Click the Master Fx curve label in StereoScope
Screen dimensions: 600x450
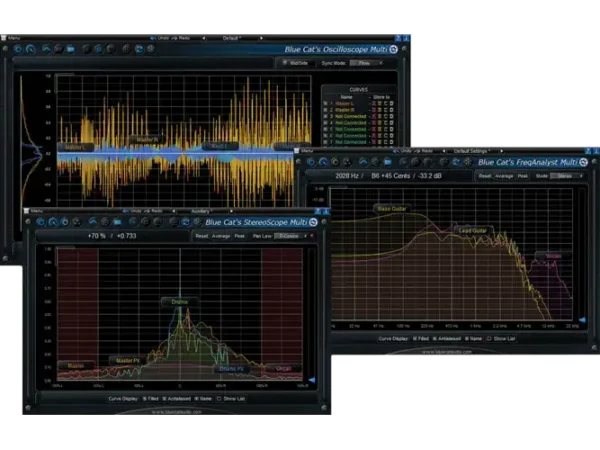pyautogui.click(x=128, y=360)
